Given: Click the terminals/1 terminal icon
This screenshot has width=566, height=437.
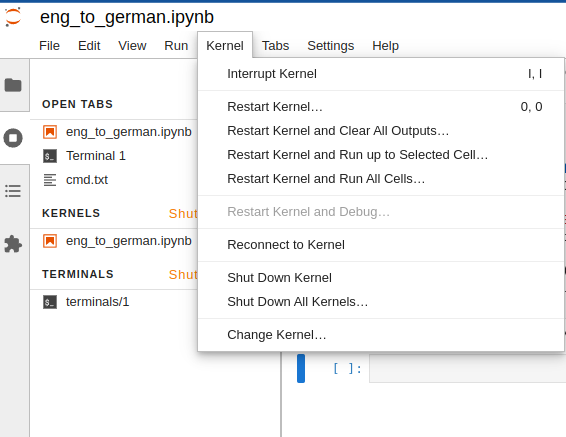Looking at the screenshot, I should pyautogui.click(x=50, y=302).
